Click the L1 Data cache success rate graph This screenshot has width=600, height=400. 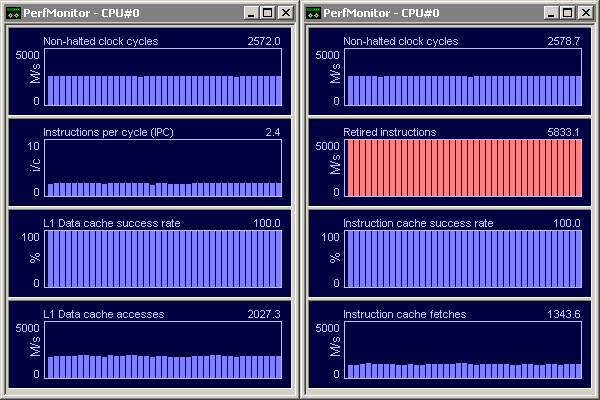point(163,259)
